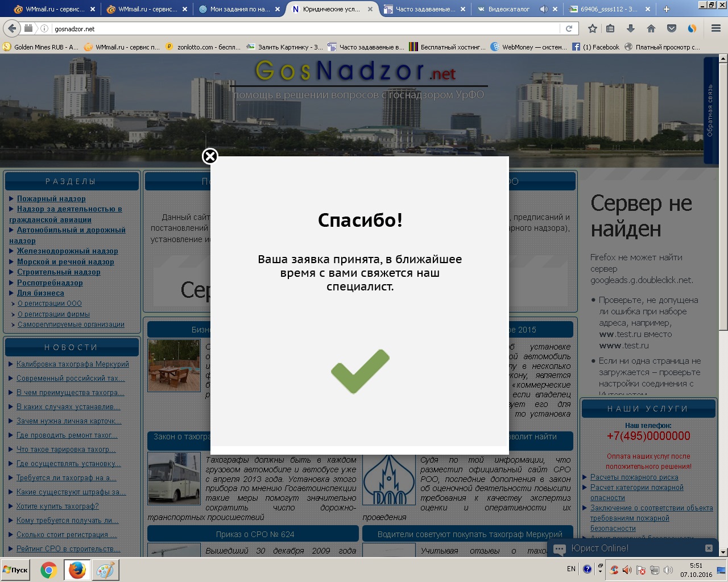728x582 pixels.
Task: Click the blue help question-mark tray icon
Action: pos(588,569)
